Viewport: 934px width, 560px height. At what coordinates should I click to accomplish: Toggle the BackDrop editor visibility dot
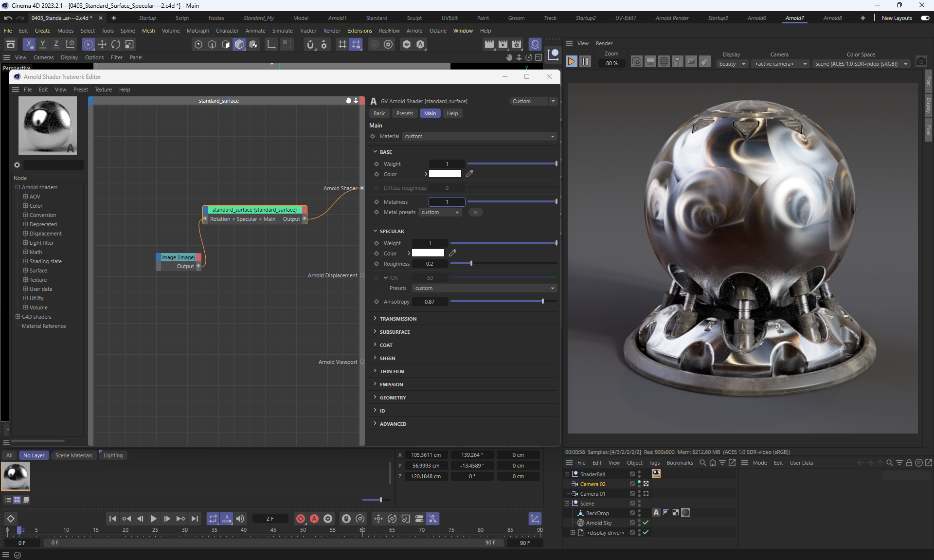[x=639, y=511]
